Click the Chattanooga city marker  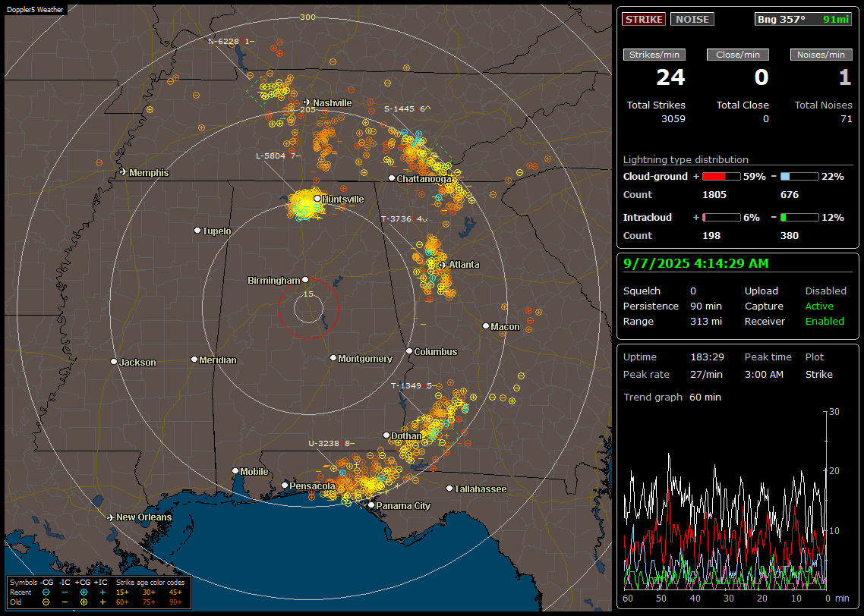coord(392,178)
